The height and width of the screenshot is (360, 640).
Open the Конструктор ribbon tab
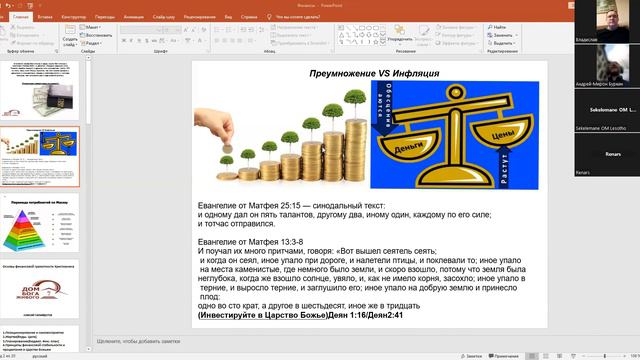tap(73, 17)
